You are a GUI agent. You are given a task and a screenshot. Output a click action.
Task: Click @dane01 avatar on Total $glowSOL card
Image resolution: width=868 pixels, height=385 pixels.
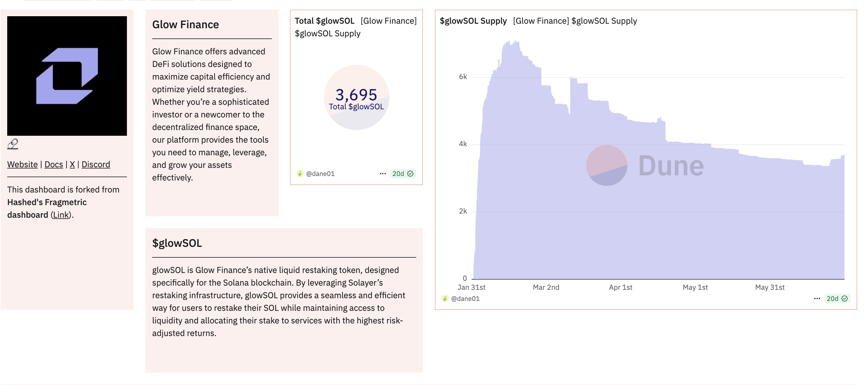coord(300,174)
